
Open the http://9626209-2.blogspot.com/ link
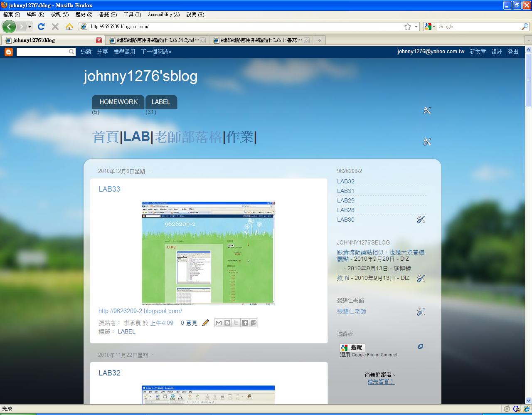(140, 311)
